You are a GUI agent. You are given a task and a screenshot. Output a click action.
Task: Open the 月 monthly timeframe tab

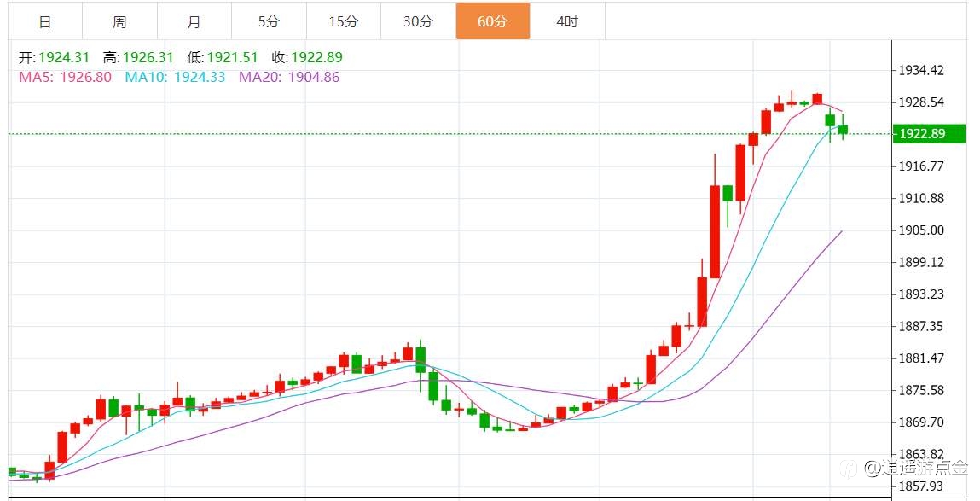(194, 21)
